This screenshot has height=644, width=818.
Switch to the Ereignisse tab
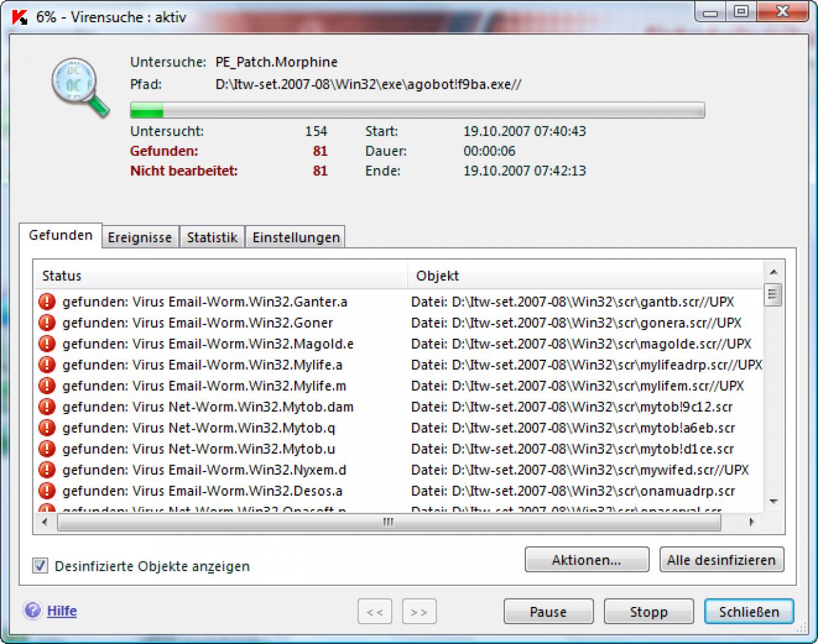[140, 238]
